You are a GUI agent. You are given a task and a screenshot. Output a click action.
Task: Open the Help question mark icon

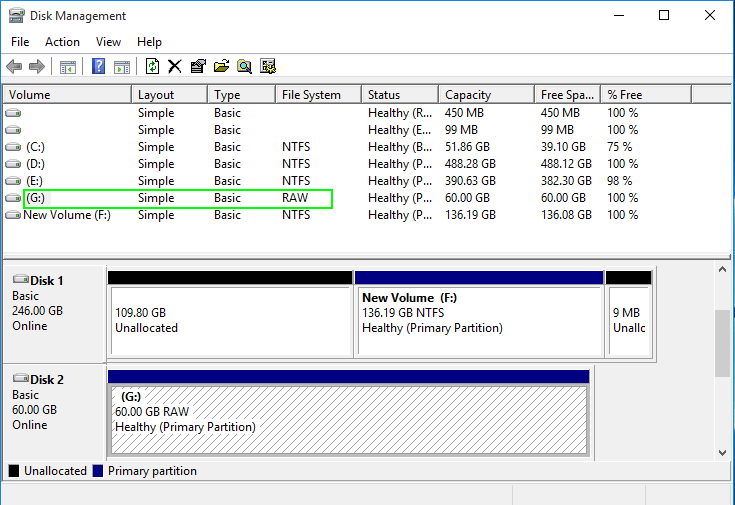coord(98,66)
